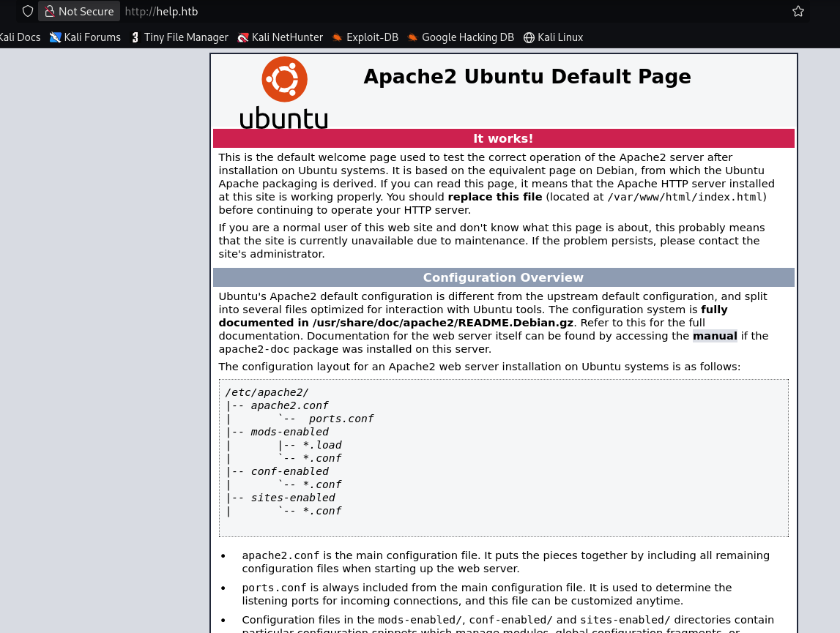Click 'conf-enabled' in the config tree
This screenshot has height=633, width=840.
(289, 471)
